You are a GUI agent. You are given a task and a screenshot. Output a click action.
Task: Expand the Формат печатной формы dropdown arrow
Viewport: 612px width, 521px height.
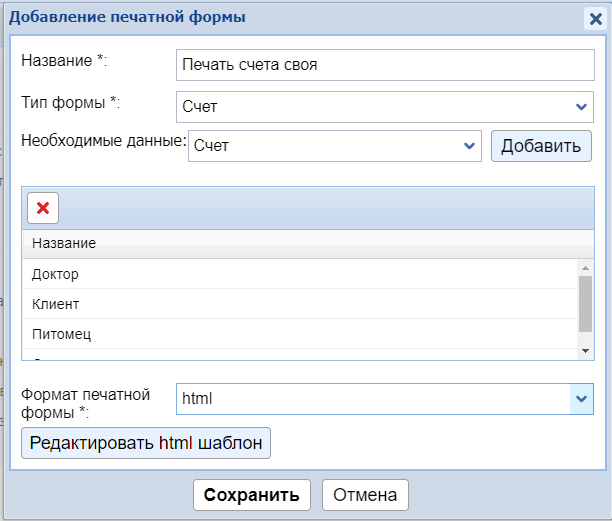581,399
